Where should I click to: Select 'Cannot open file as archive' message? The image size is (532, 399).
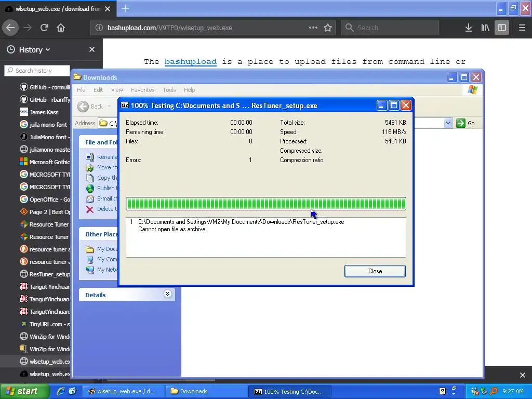[x=171, y=229]
